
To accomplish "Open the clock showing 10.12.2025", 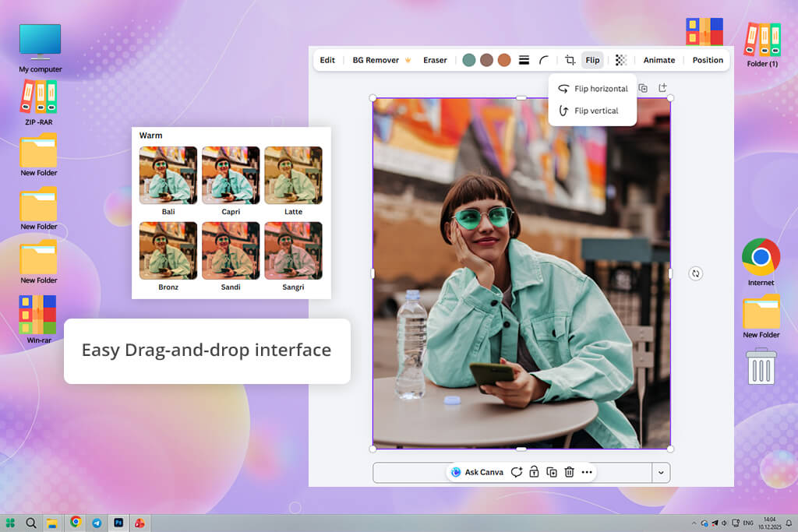I will pos(769,523).
